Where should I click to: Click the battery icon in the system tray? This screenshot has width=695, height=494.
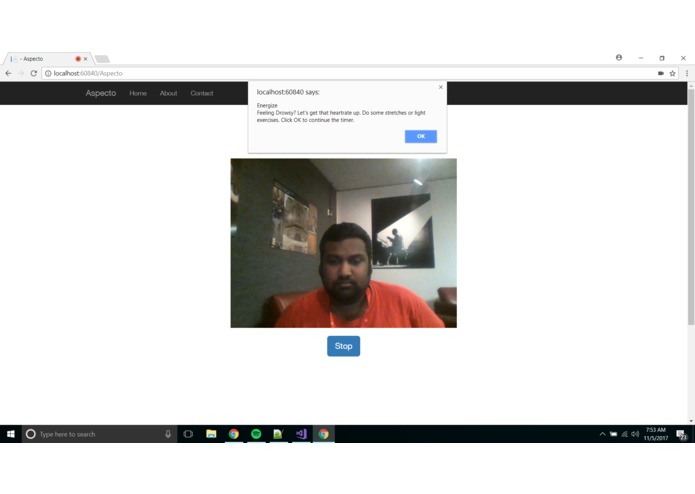tap(613, 434)
